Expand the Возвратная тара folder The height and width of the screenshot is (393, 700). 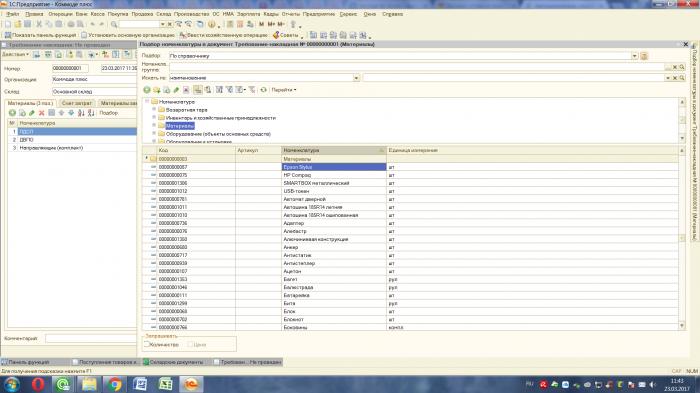(154, 109)
